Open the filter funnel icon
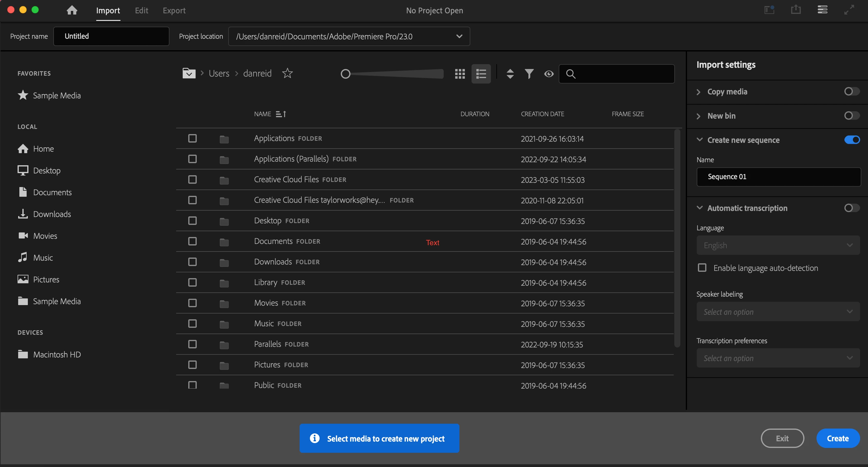The width and height of the screenshot is (868, 467). pos(529,74)
